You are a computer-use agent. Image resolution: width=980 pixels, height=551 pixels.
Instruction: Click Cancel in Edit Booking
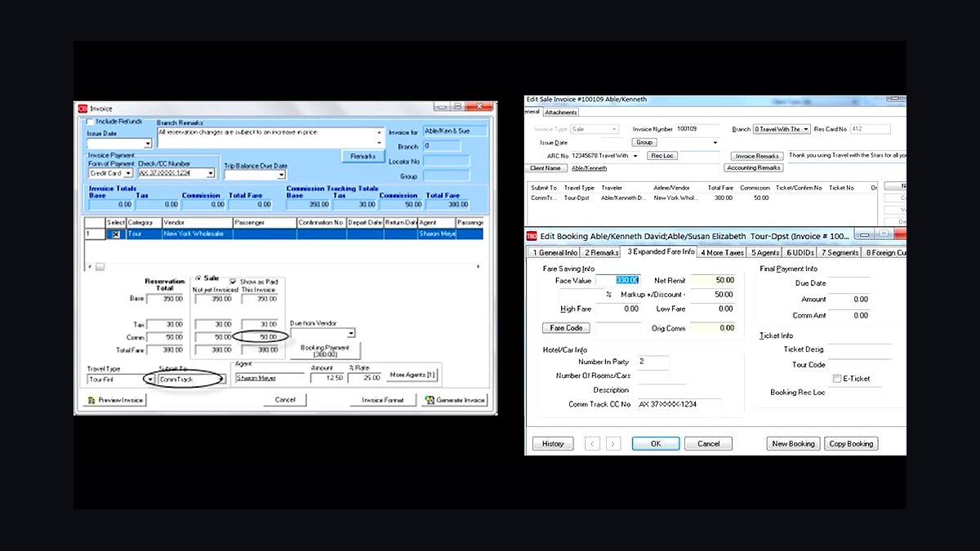click(x=708, y=444)
